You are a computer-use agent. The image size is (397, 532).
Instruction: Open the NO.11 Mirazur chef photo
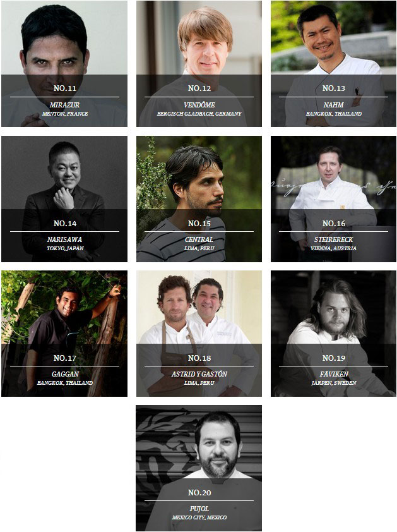pos(64,64)
